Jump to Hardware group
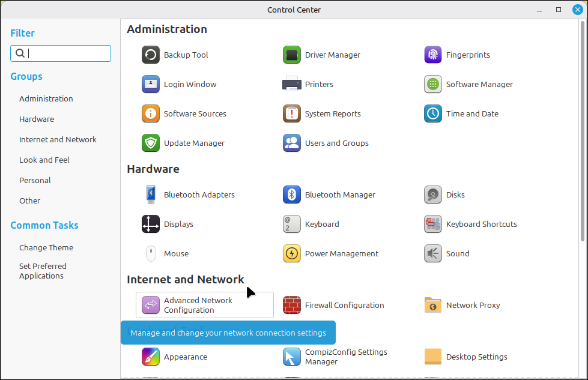Screen dimensions: 588x380 [37, 119]
